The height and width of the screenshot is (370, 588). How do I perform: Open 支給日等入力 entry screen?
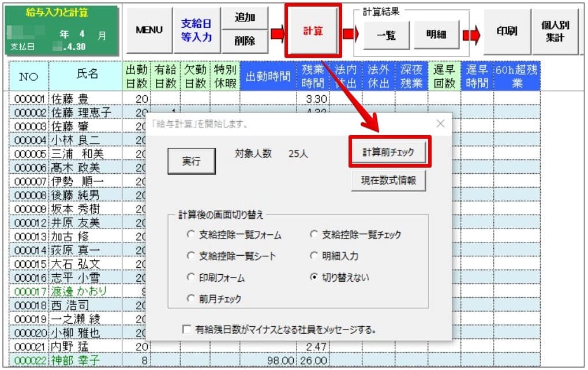pyautogui.click(x=197, y=30)
